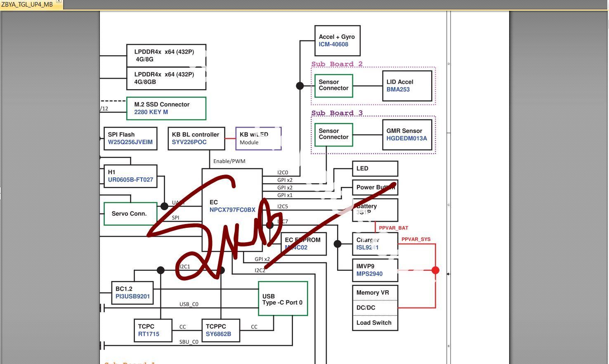Select the H1 UR0605B-FT027 block
Screen dimensions: 609x364
pos(130,176)
